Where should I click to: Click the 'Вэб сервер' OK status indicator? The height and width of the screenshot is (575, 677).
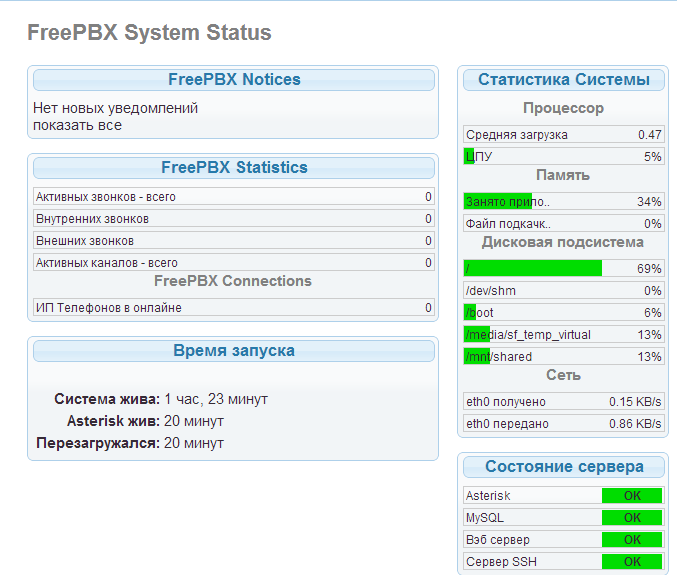click(632, 540)
